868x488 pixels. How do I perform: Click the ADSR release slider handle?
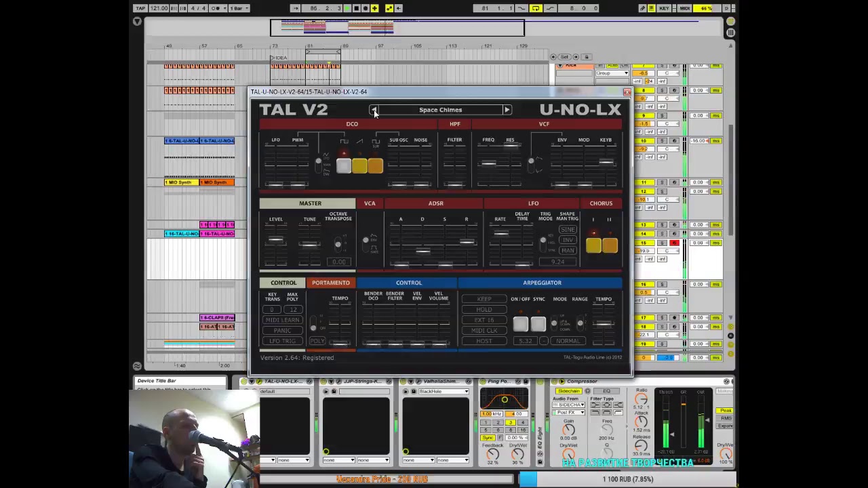(x=467, y=241)
